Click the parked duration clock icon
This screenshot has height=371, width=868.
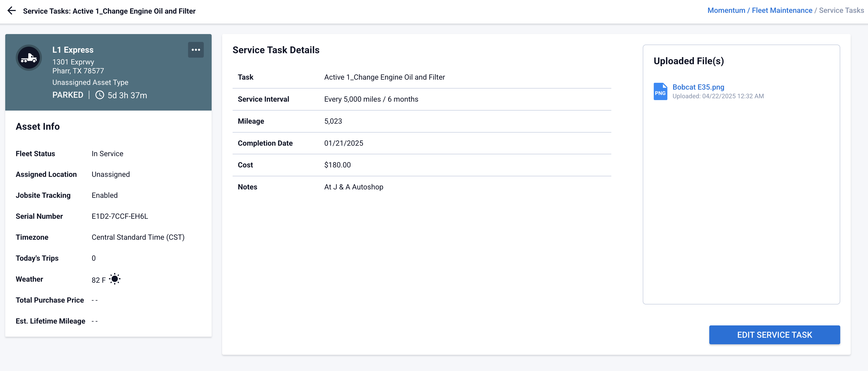click(100, 95)
